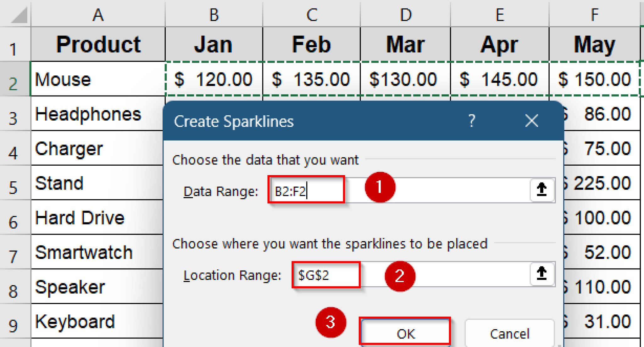Screen dimensions: 644x347
Task: Select the Jan header cell
Action: point(213,44)
